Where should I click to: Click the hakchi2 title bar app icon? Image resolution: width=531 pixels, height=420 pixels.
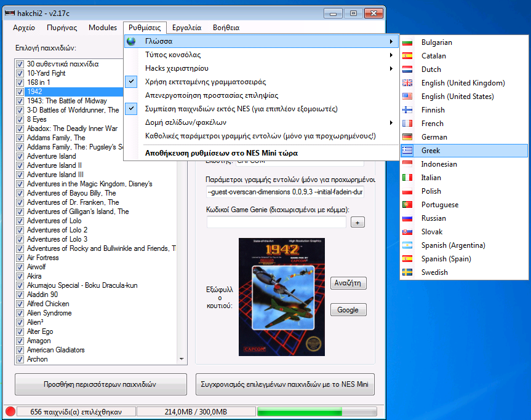(x=9, y=13)
